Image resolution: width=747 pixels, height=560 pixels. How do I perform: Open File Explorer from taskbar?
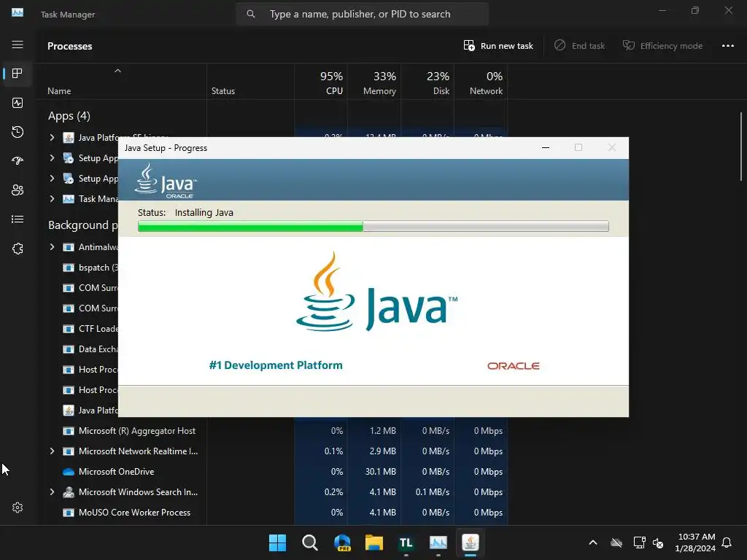[x=374, y=542]
